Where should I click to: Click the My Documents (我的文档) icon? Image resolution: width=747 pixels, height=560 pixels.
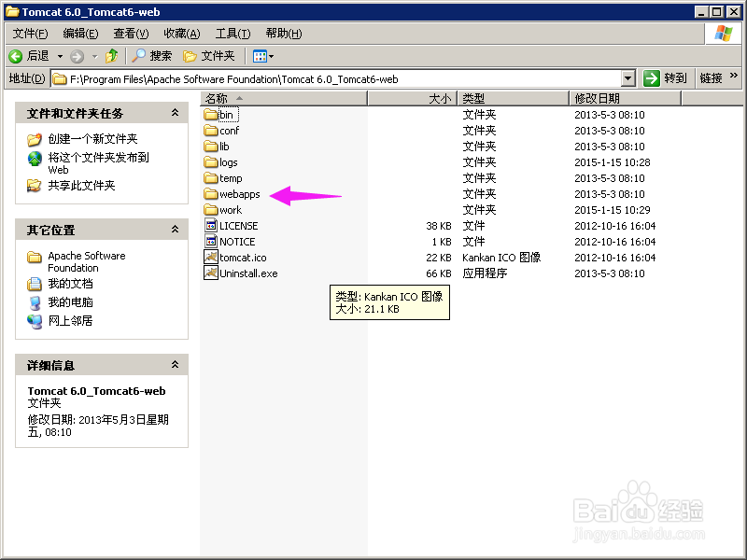(35, 284)
